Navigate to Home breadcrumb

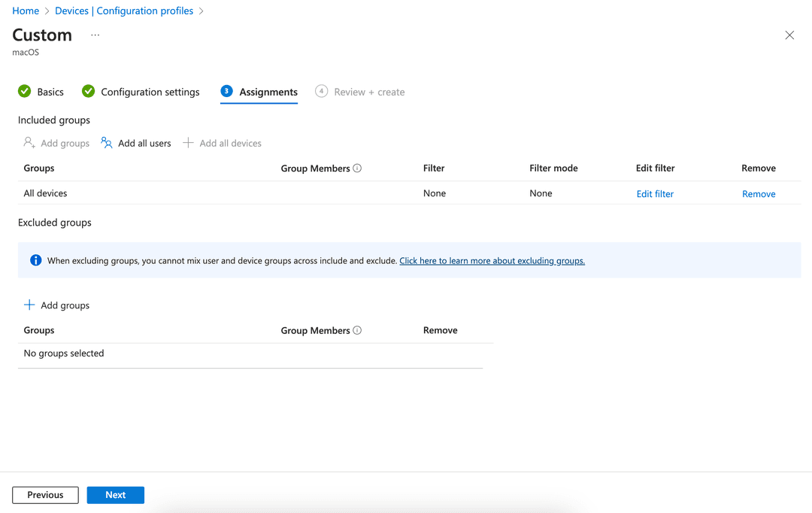[x=26, y=11]
